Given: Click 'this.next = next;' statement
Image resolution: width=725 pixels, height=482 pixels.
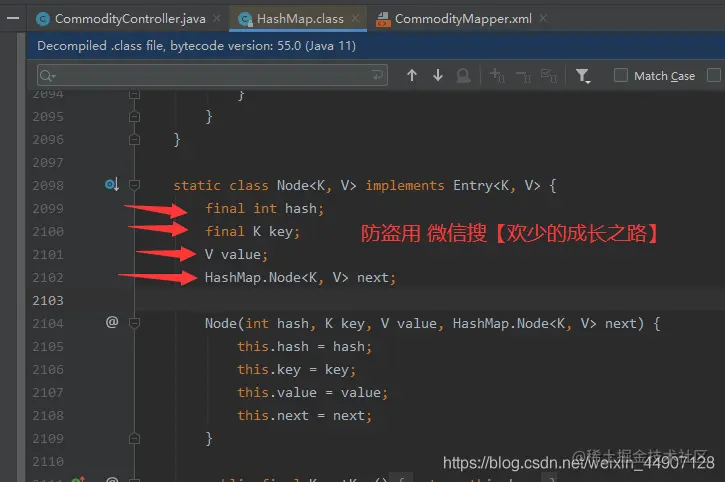Looking at the screenshot, I should (304, 415).
